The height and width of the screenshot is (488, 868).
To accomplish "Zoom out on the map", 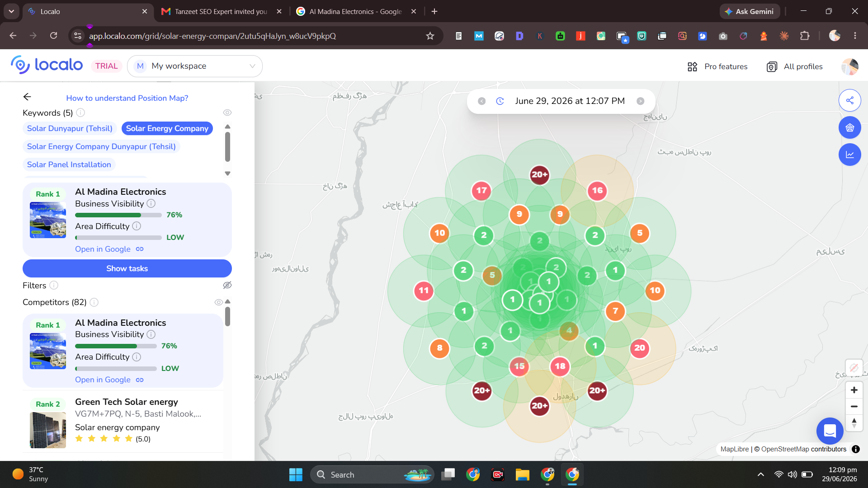I will coord(854,407).
